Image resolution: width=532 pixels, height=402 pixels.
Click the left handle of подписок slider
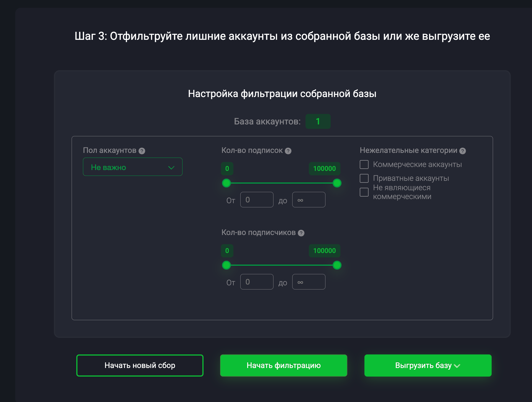point(226,183)
